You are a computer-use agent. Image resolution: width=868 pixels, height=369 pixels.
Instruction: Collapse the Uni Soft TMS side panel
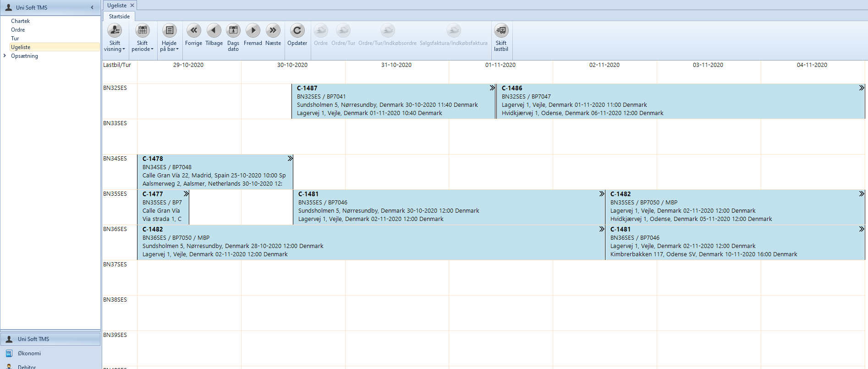point(92,7)
